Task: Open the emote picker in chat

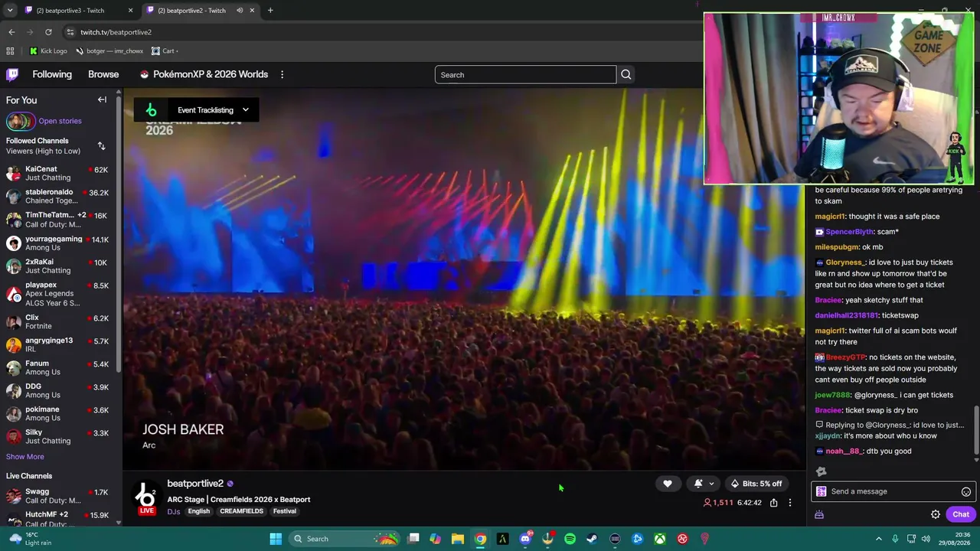Action: pyautogui.click(x=965, y=491)
